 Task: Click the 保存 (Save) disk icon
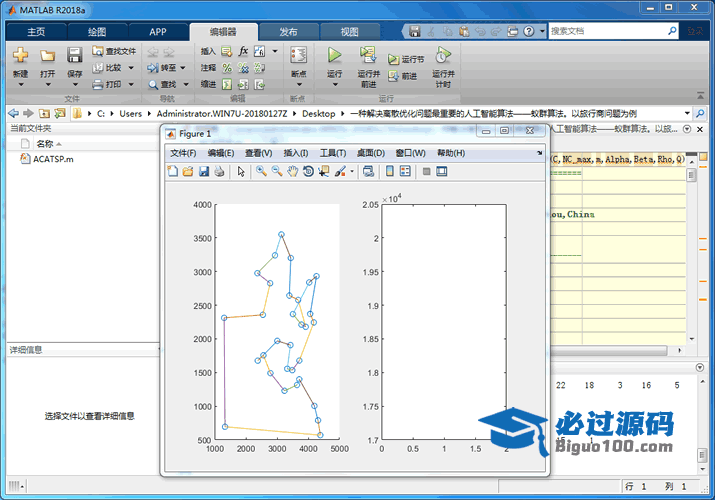(74, 55)
